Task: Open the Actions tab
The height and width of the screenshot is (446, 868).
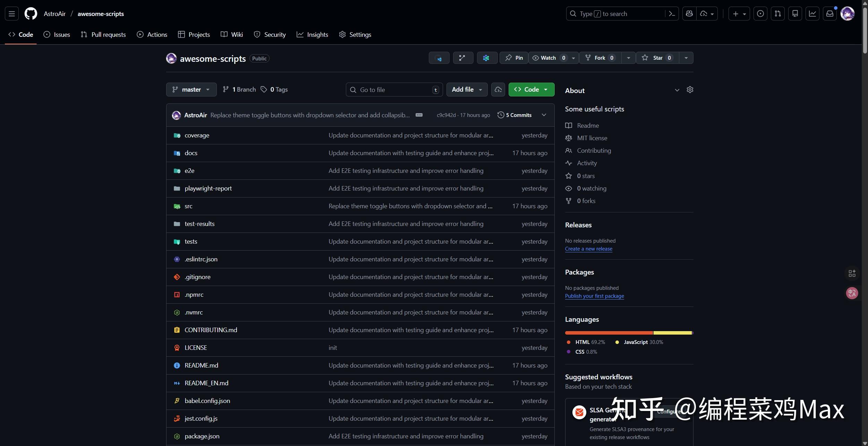Action: [x=152, y=34]
